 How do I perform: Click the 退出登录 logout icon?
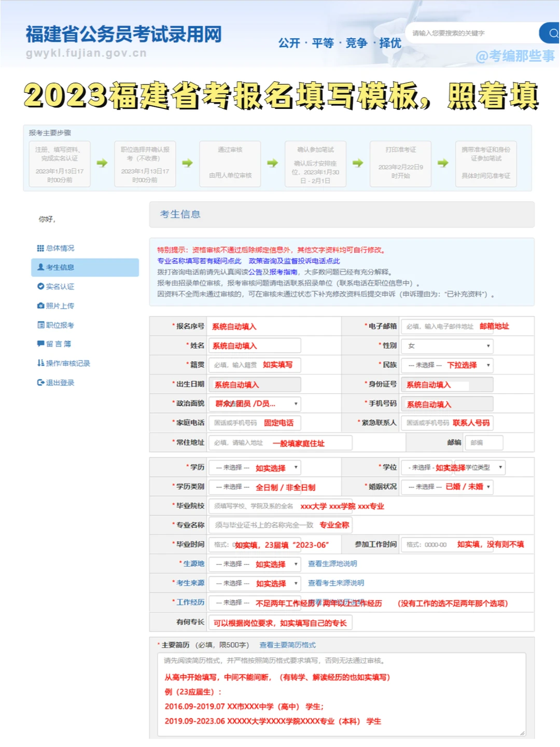pos(40,383)
